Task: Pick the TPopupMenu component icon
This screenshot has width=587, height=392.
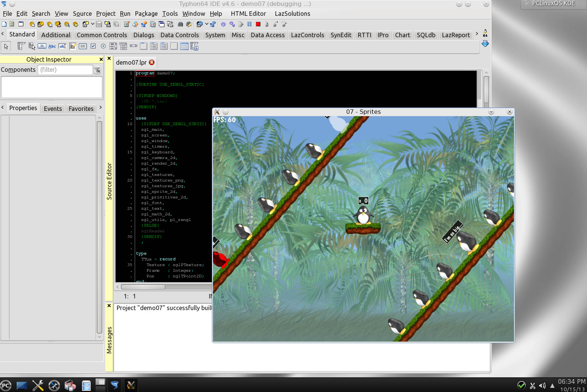Action: [x=32, y=46]
